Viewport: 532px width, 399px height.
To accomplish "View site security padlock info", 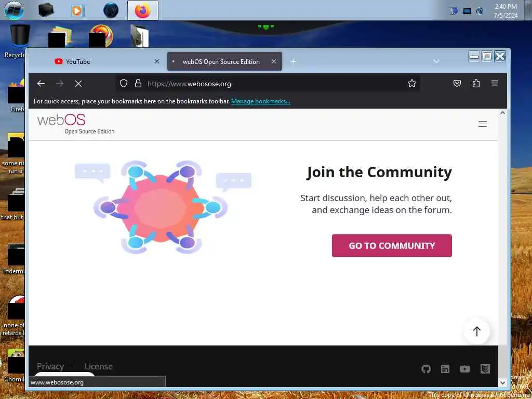I will tap(138, 84).
